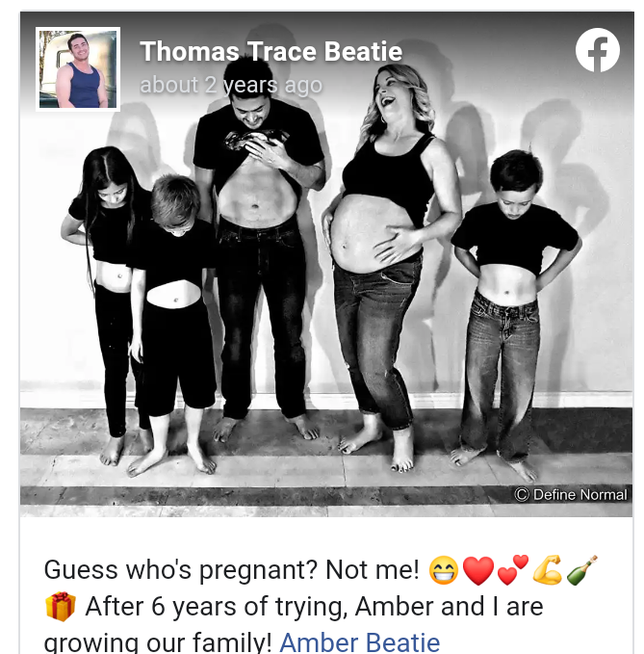644x654 pixels.
Task: Click the large red heart emoji
Action: point(478,570)
